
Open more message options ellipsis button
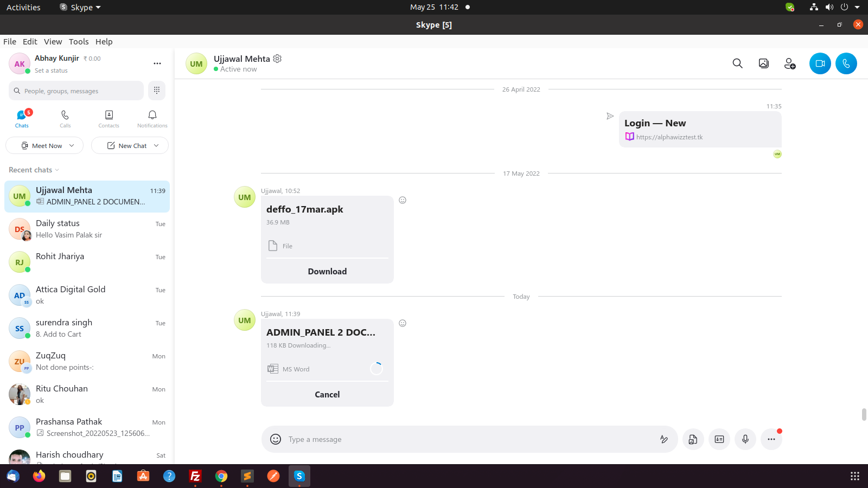(771, 439)
